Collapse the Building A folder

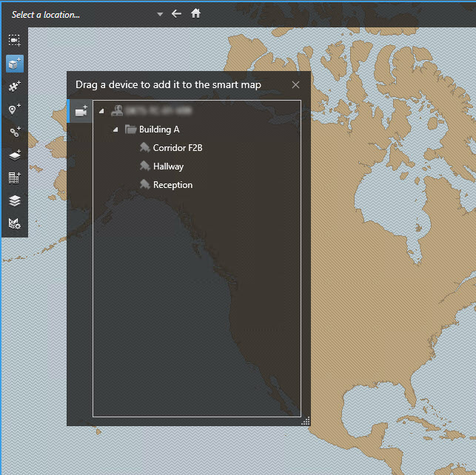[x=115, y=129]
